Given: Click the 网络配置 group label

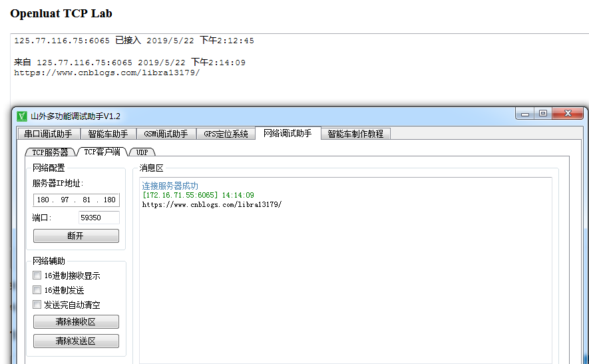Looking at the screenshot, I should pos(49,168).
